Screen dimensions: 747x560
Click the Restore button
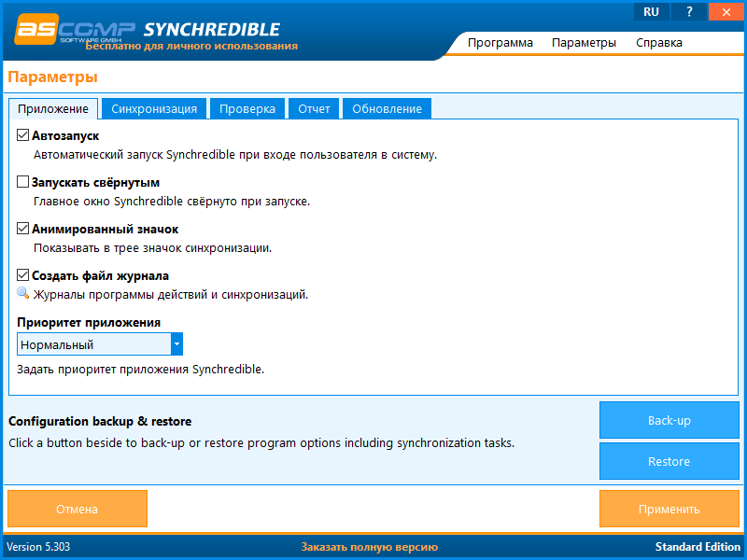click(669, 461)
